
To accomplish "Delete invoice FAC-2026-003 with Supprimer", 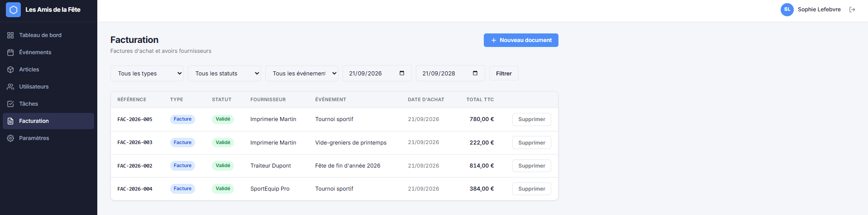I will [532, 143].
